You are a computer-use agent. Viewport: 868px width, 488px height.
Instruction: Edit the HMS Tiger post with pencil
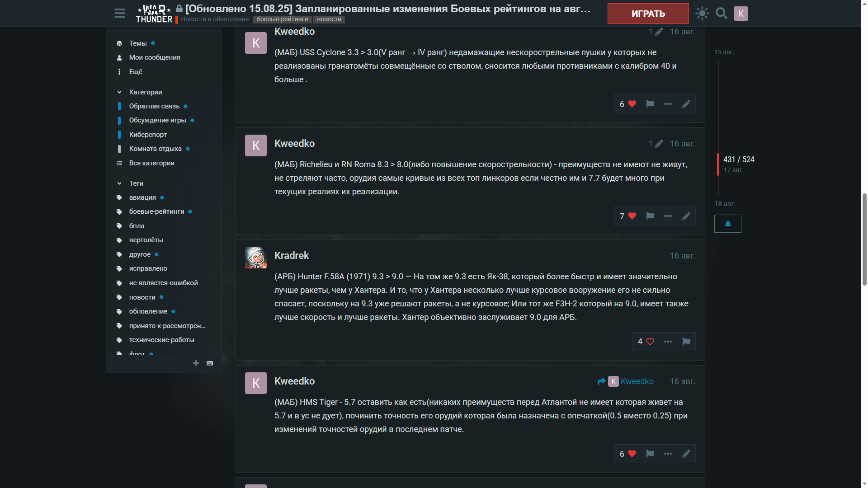coord(686,454)
